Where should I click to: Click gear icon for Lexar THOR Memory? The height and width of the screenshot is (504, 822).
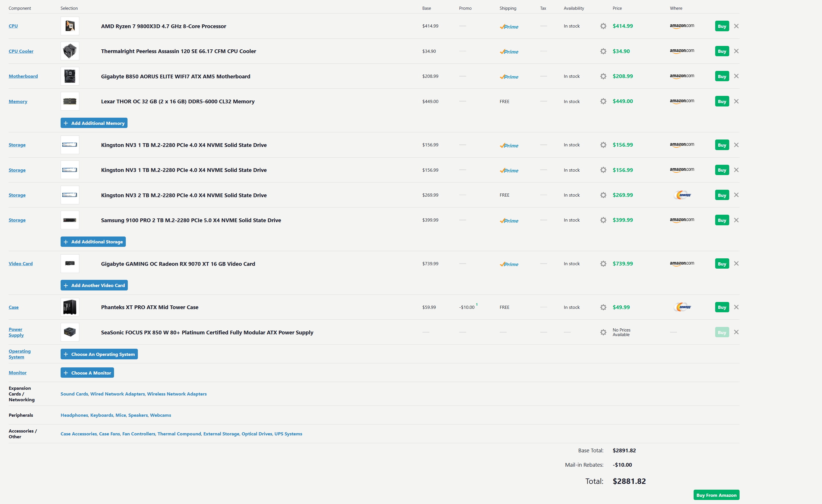pos(603,101)
